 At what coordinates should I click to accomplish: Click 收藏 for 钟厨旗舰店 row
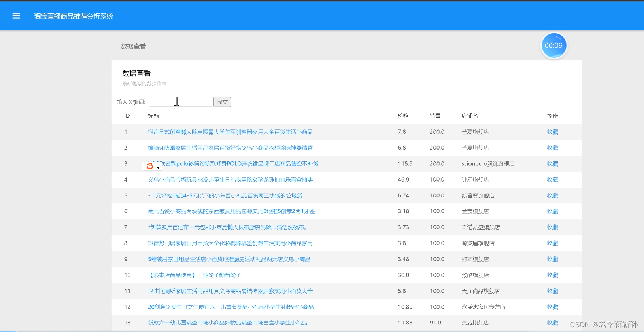552,180
